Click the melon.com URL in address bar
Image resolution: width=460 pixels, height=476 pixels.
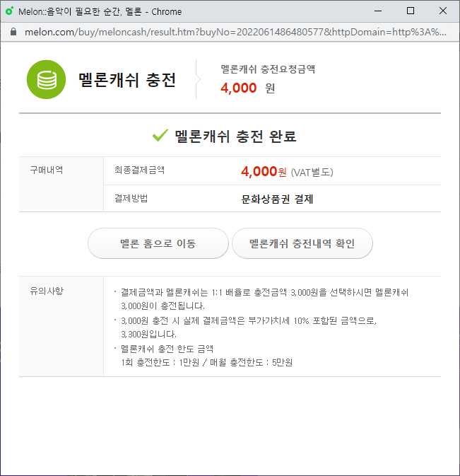(235, 32)
